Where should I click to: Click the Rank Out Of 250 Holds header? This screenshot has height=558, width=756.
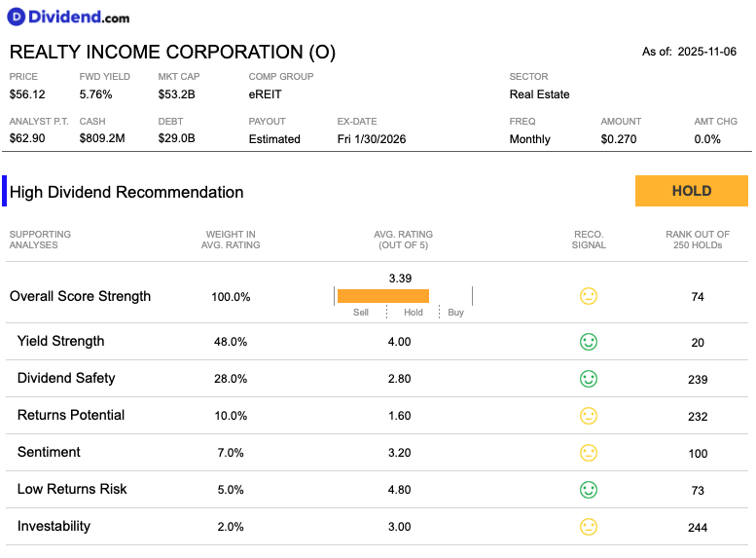click(x=698, y=240)
